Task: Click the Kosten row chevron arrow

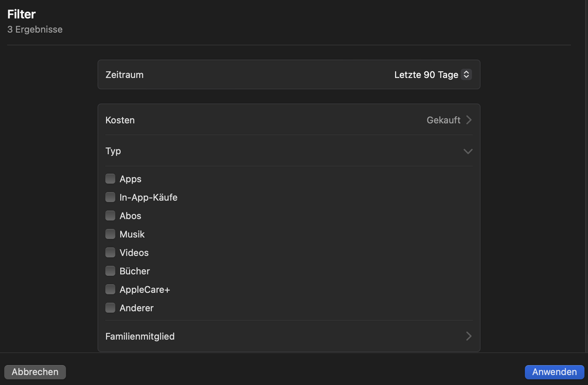Action: pyautogui.click(x=469, y=120)
